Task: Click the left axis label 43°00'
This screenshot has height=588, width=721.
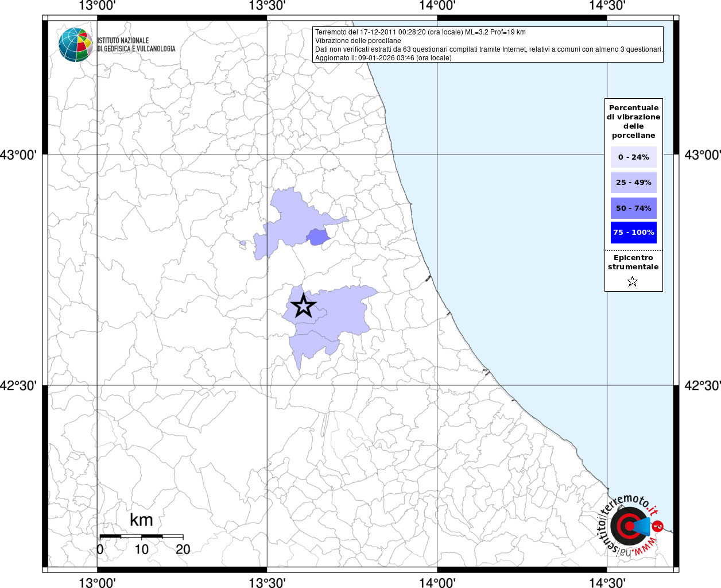Action: click(18, 154)
